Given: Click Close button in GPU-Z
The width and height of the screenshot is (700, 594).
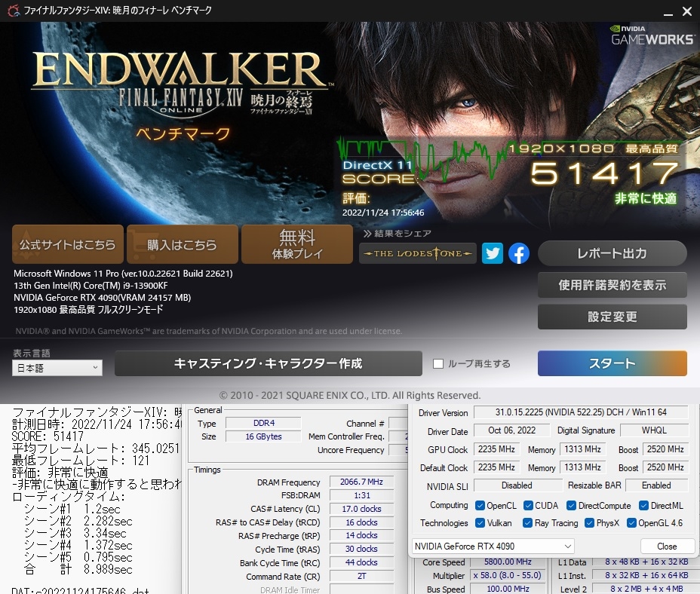Looking at the screenshot, I should pyautogui.click(x=667, y=547).
